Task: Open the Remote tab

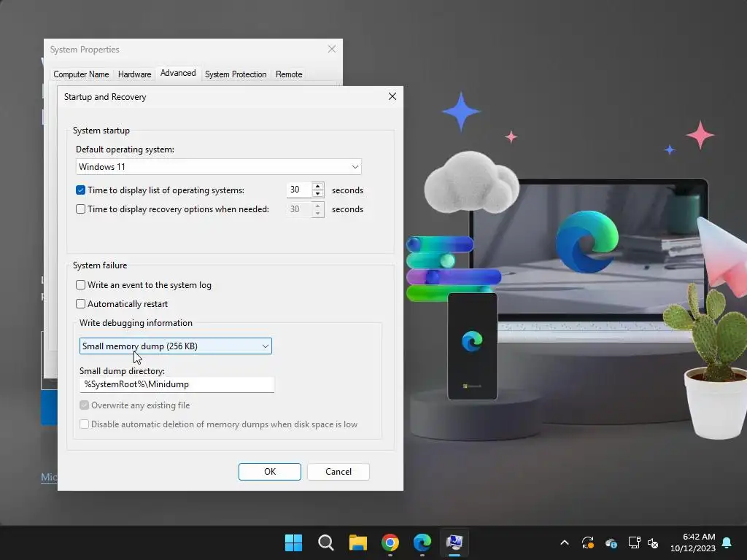Action: pyautogui.click(x=289, y=74)
